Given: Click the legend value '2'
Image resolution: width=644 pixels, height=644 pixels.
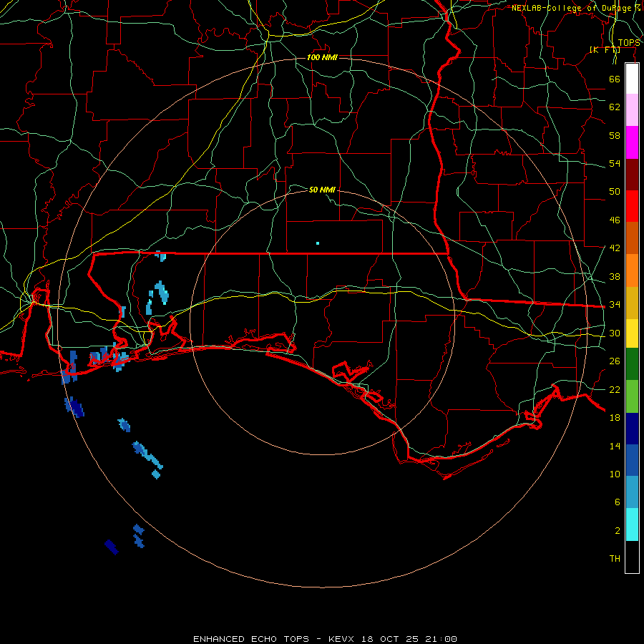Looking at the screenshot, I should (618, 531).
